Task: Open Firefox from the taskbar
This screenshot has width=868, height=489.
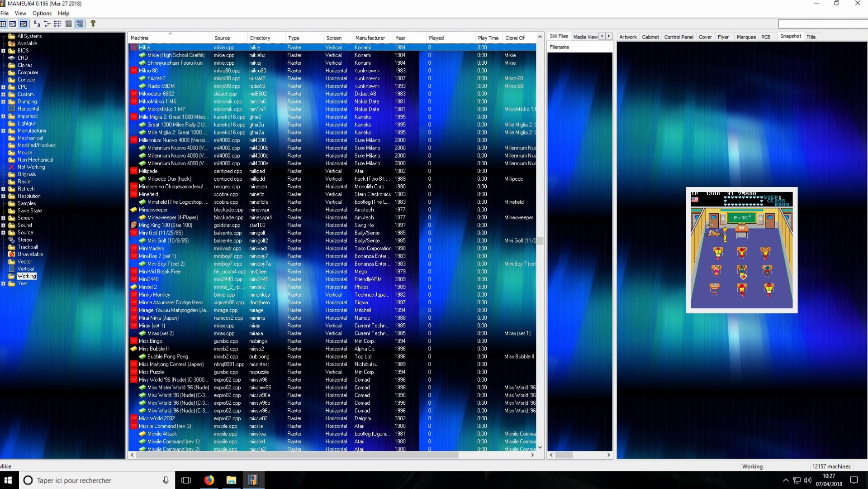Action: click(209, 480)
